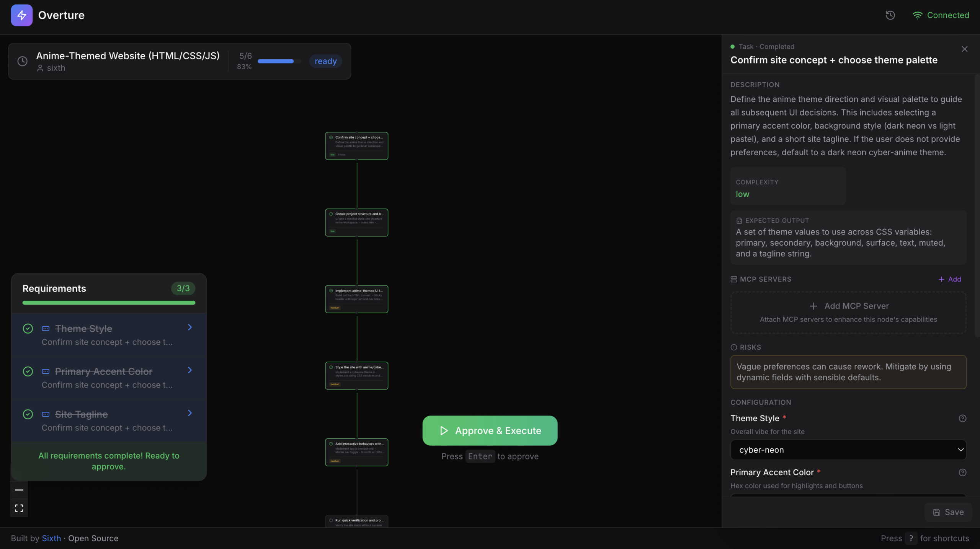Click the ready status badge

coord(325,61)
